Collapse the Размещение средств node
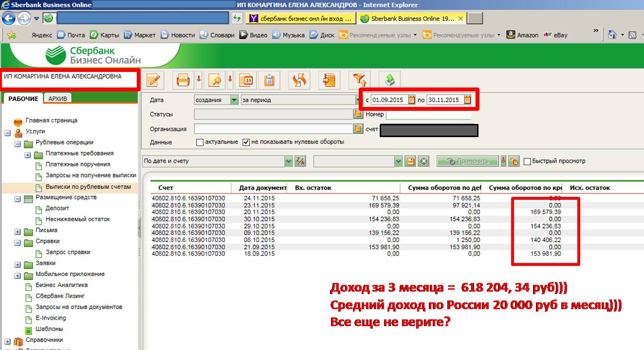Image resolution: width=644 pixels, height=350 pixels. [18, 199]
